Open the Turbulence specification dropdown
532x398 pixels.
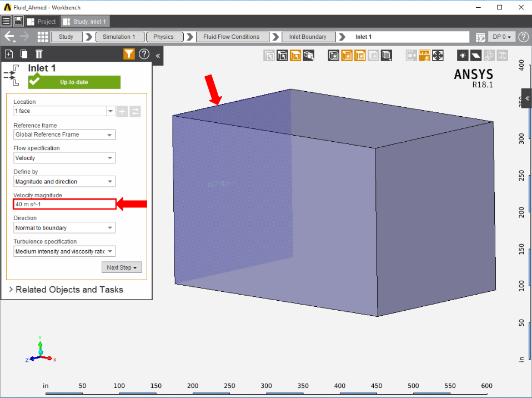click(x=64, y=251)
